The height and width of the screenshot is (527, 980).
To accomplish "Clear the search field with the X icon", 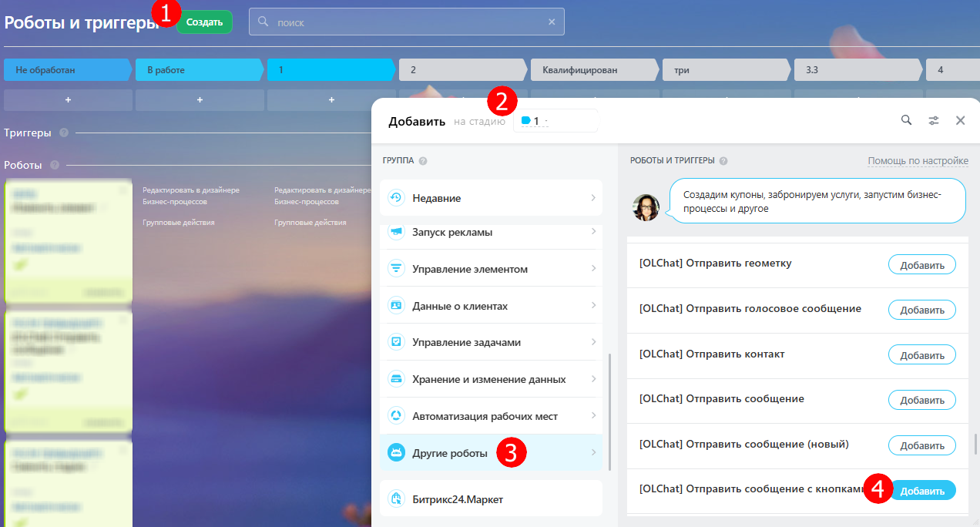I will click(x=552, y=22).
